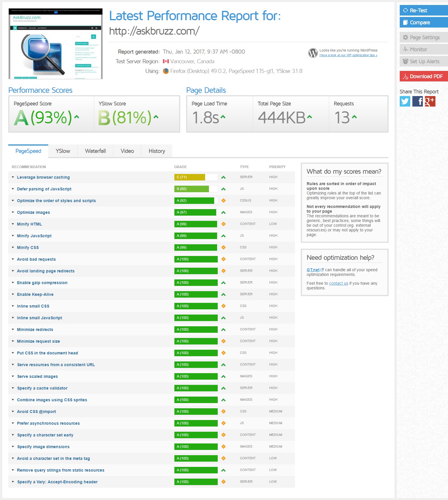Switch to the PageSpeed tab

pyautogui.click(x=28, y=151)
